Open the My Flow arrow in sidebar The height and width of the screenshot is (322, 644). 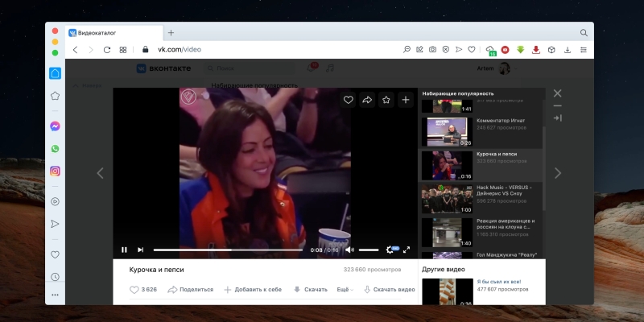coord(55,224)
